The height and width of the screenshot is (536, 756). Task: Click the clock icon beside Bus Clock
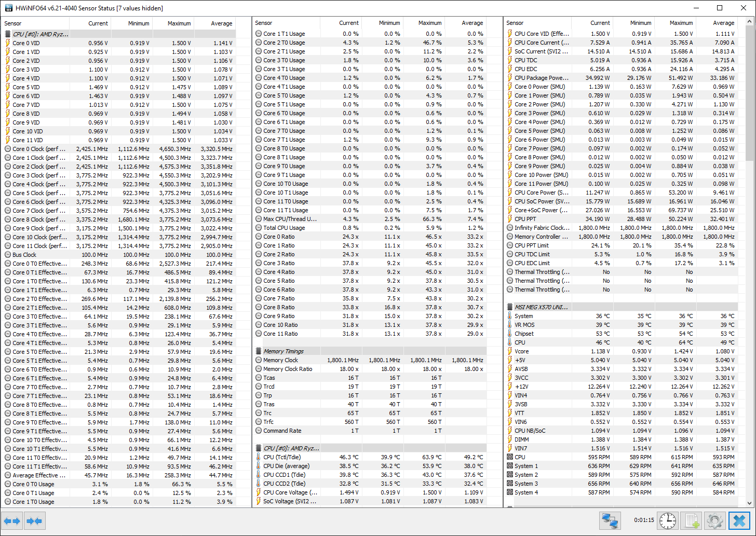[x=8, y=255]
